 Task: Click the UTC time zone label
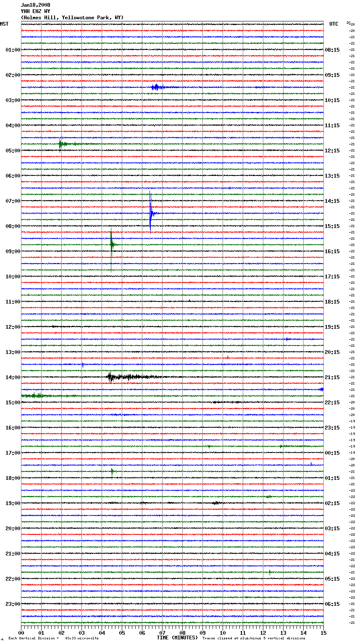[334, 24]
